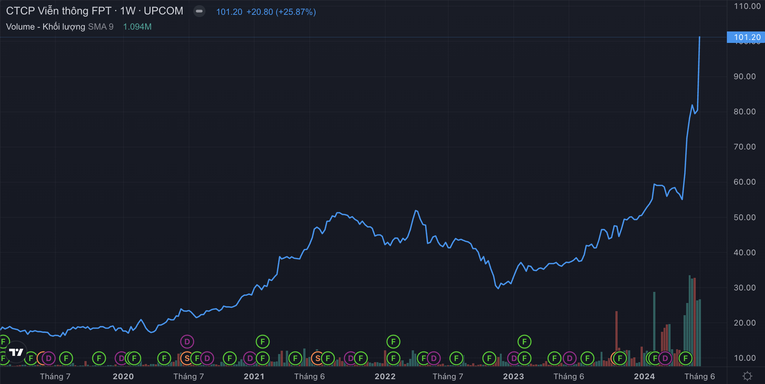Click the 2024 year label on time axis
Viewport: 765px width, 384px height.
pyautogui.click(x=644, y=376)
